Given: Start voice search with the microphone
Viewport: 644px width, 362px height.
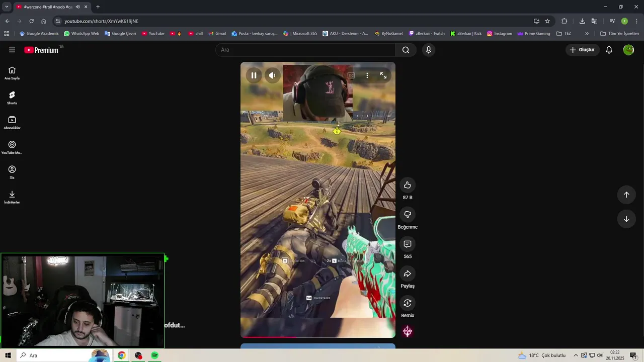Looking at the screenshot, I should 429,50.
